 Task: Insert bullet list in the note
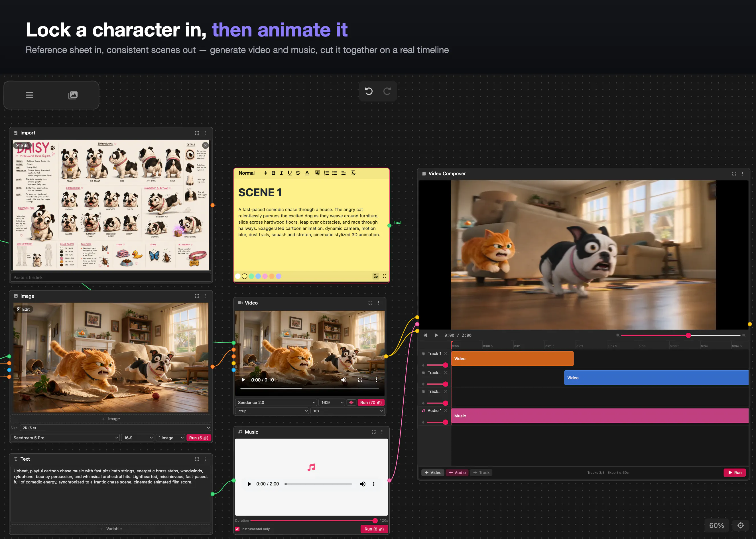(335, 173)
